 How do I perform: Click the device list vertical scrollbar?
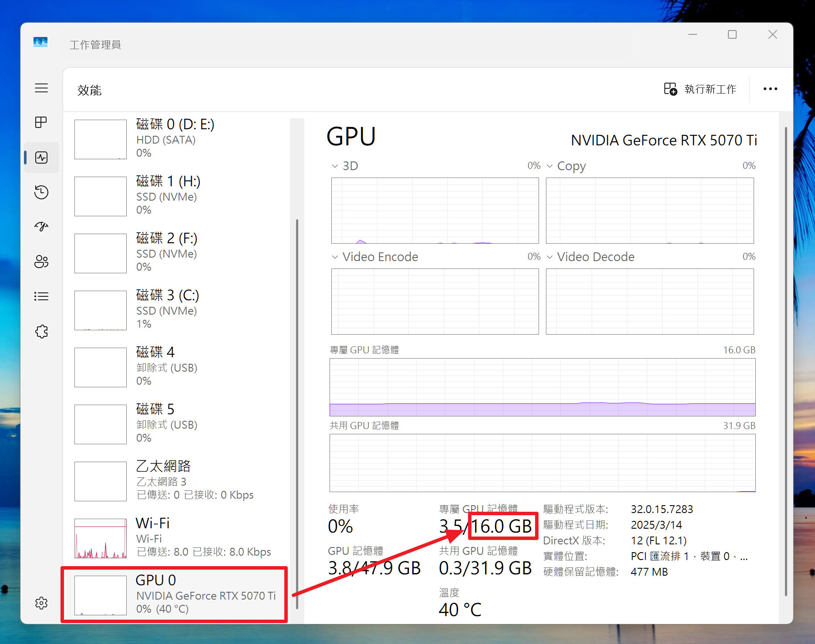click(297, 392)
